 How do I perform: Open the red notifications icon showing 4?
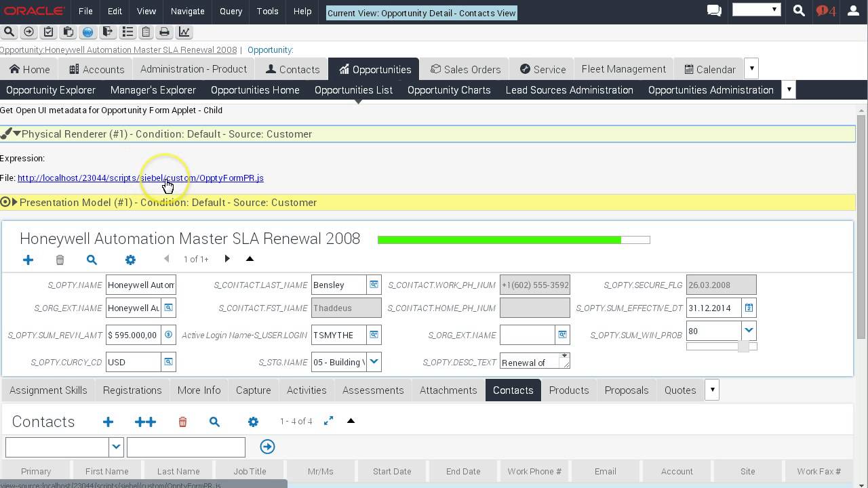[825, 11]
